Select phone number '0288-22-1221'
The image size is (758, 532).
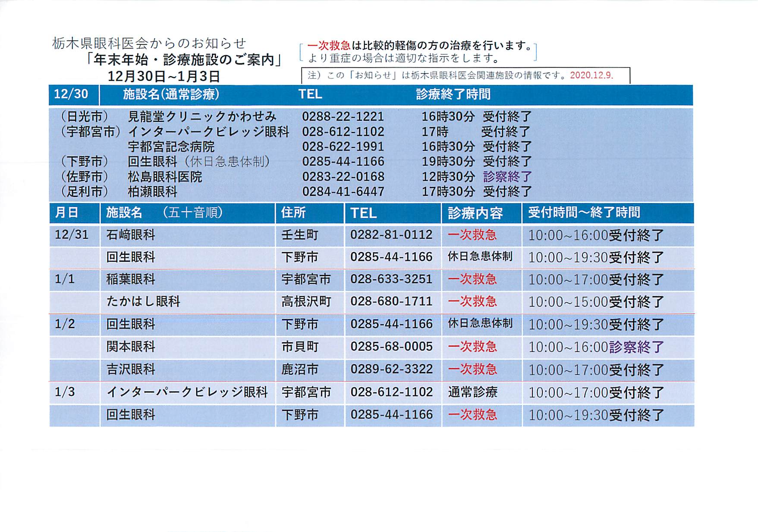[343, 116]
